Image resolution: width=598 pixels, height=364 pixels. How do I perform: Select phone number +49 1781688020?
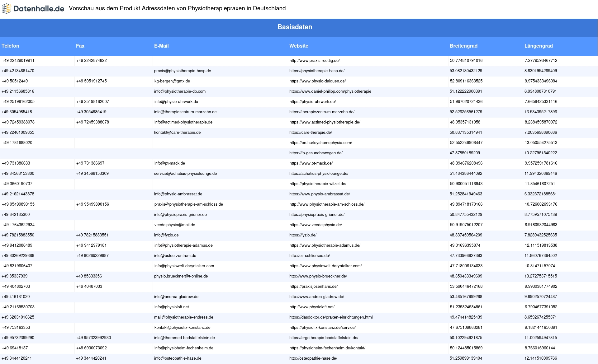click(17, 143)
